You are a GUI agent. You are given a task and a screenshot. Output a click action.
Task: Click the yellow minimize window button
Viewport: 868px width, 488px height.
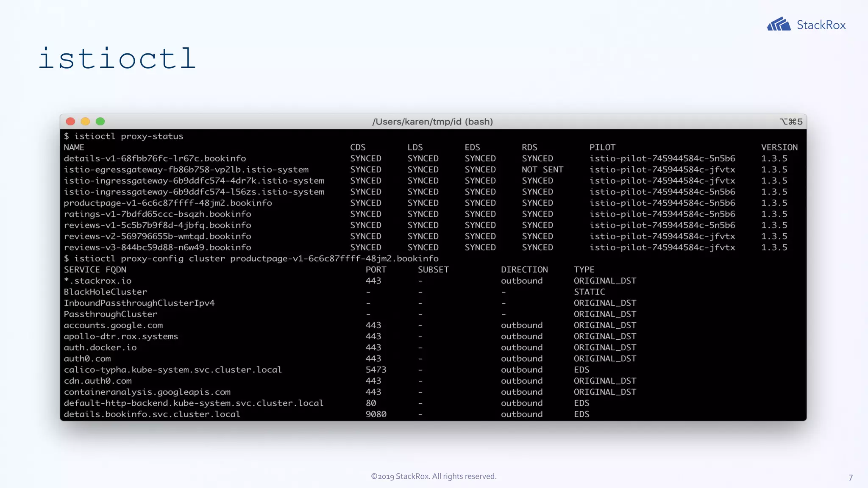(85, 122)
